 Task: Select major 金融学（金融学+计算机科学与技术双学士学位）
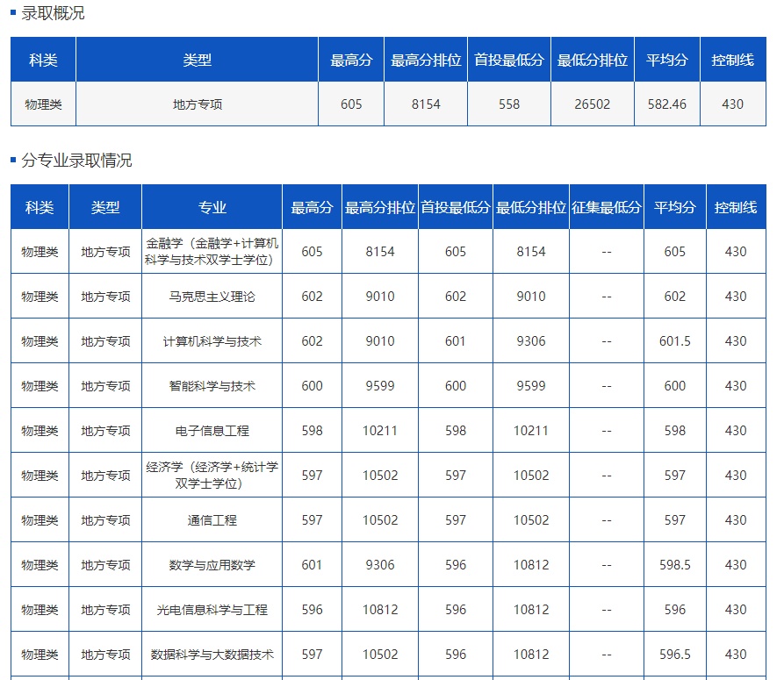click(212, 251)
